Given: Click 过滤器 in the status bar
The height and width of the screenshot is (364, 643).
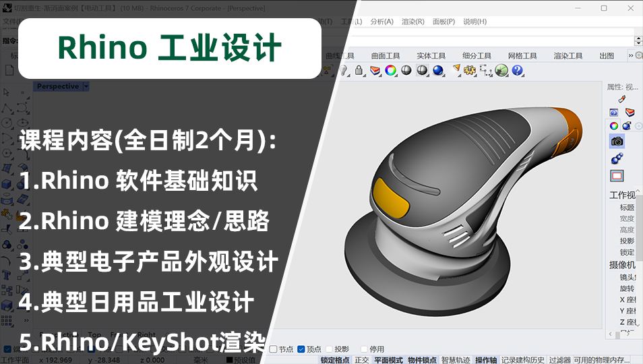Looking at the screenshot, I should (x=559, y=360).
